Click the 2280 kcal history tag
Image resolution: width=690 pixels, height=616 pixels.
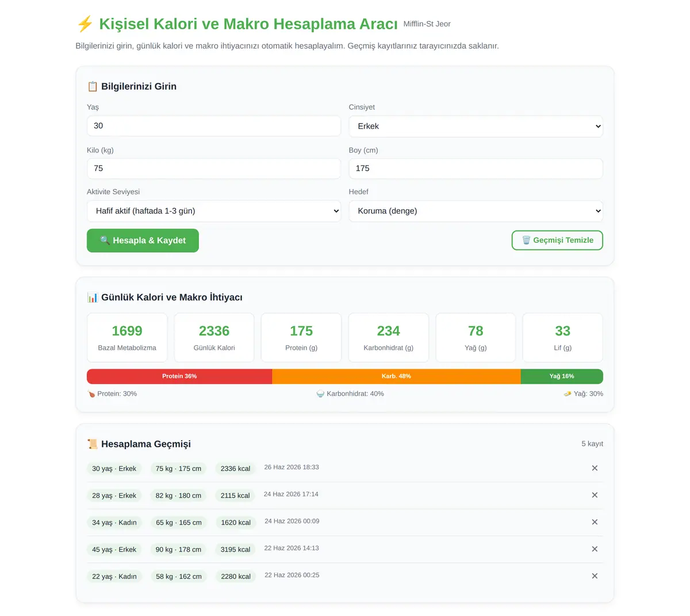point(236,577)
